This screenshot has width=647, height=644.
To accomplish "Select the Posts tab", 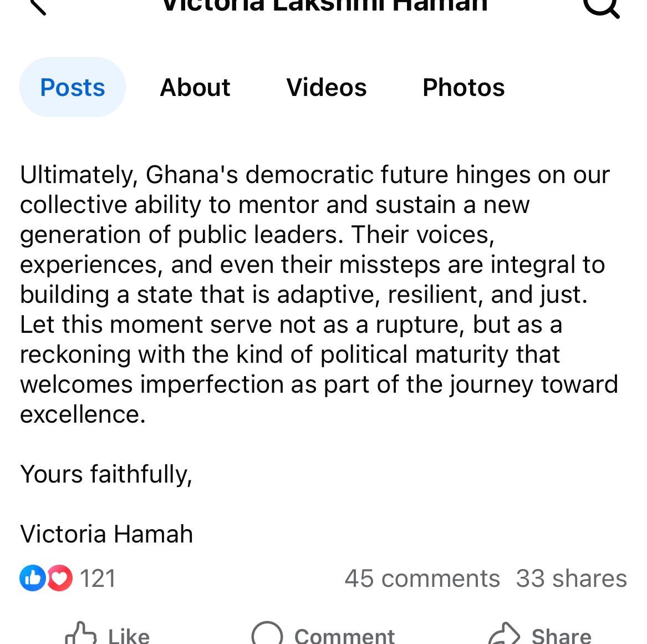I will (73, 87).
